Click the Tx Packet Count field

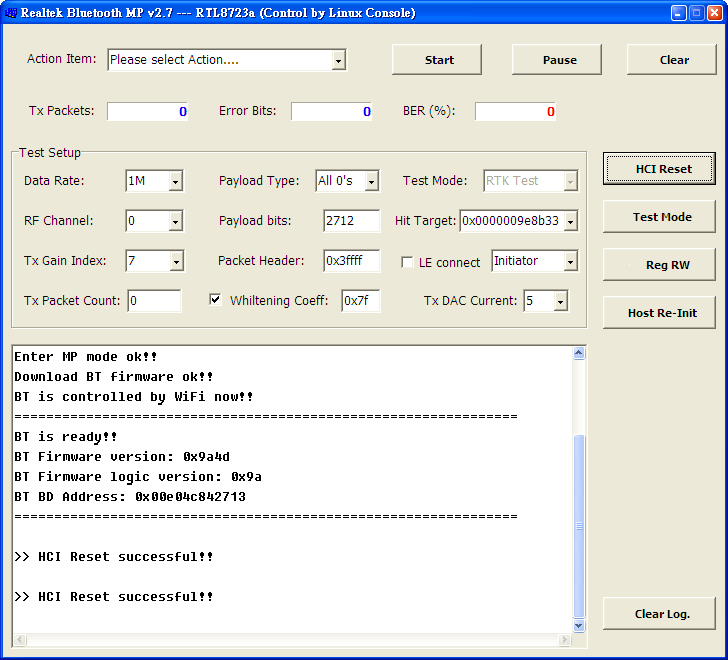[154, 301]
